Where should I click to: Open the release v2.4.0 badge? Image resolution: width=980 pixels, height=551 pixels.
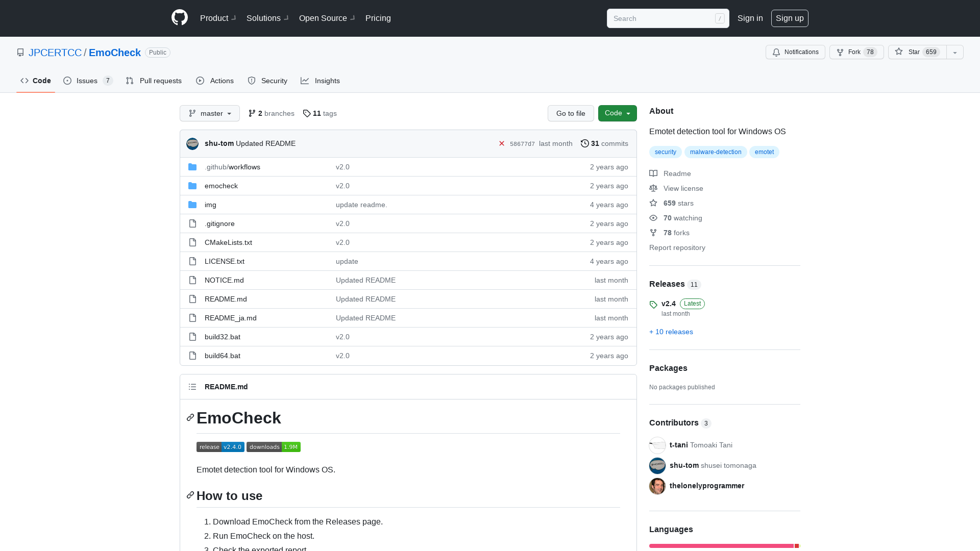[220, 447]
